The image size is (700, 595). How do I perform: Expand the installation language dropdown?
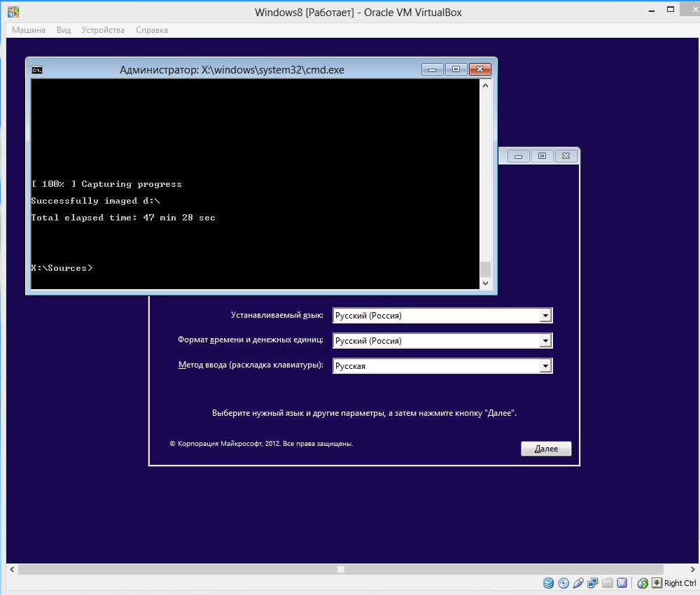pos(546,316)
